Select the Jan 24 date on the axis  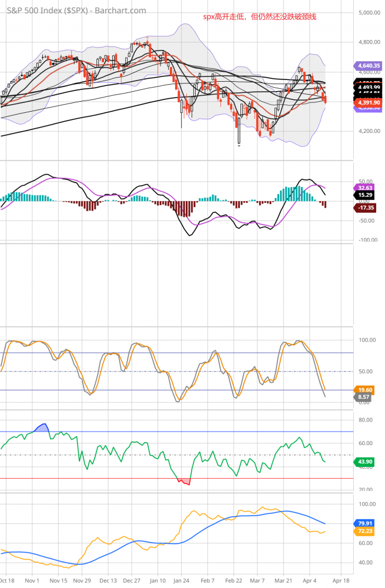tap(182, 580)
